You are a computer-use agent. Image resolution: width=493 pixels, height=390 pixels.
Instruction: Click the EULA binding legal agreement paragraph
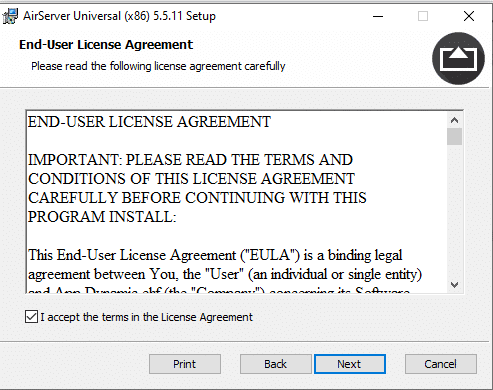tap(225, 265)
